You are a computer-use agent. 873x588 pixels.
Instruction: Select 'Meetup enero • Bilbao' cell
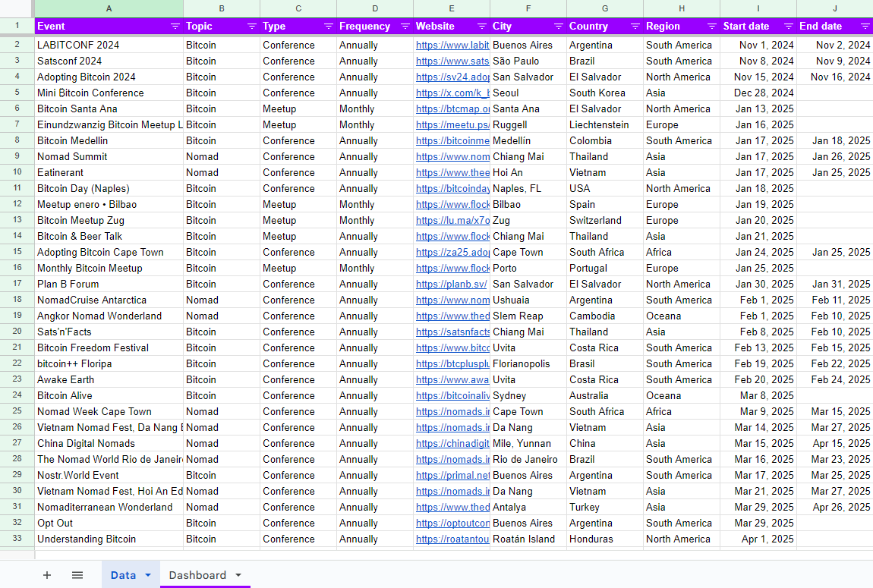109,204
